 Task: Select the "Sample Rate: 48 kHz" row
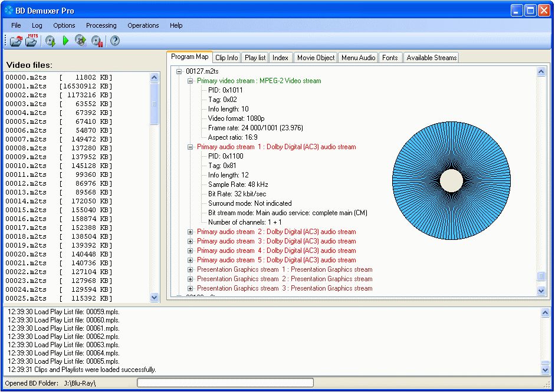point(238,185)
